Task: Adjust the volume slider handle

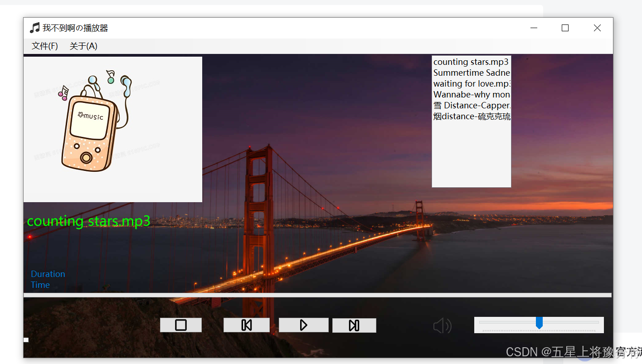Action: pyautogui.click(x=539, y=322)
